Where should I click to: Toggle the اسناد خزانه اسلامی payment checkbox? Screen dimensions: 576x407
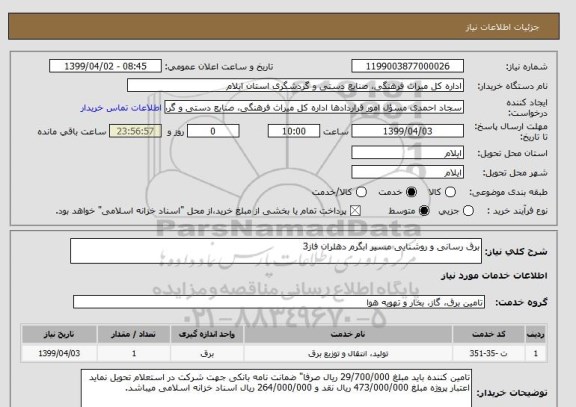tap(355, 211)
